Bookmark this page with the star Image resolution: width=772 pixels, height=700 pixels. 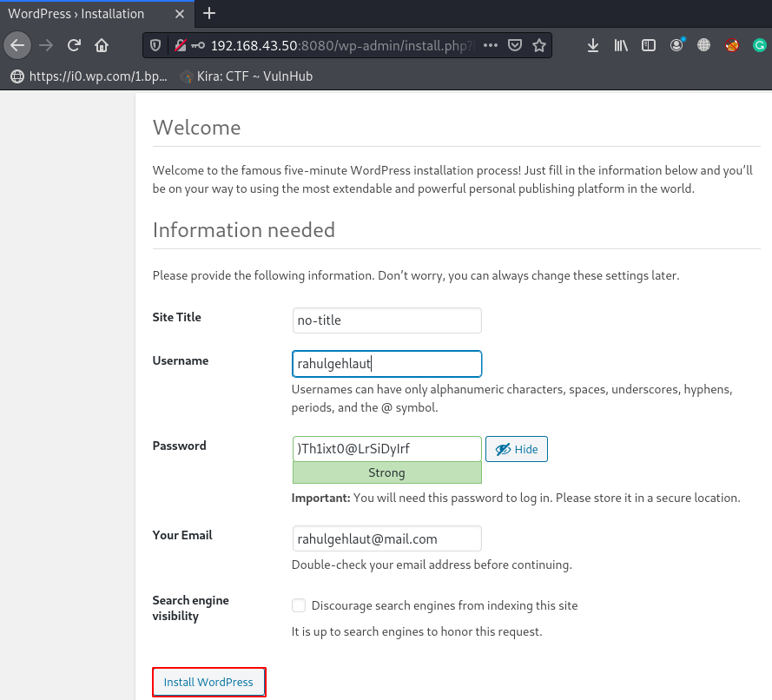[539, 45]
